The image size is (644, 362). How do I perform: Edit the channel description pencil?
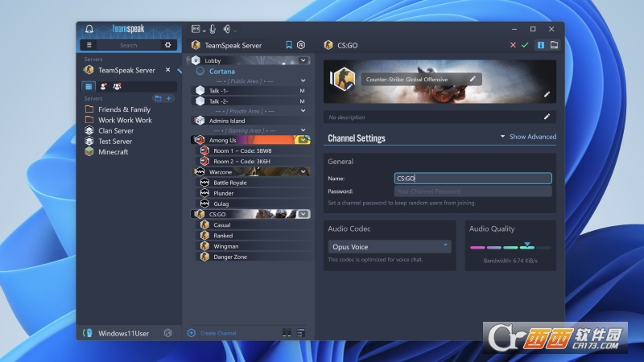547,117
